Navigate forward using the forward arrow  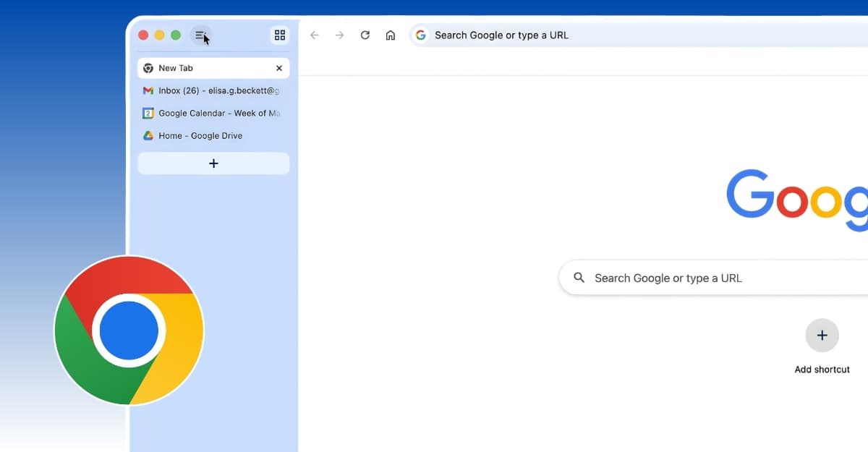point(339,35)
